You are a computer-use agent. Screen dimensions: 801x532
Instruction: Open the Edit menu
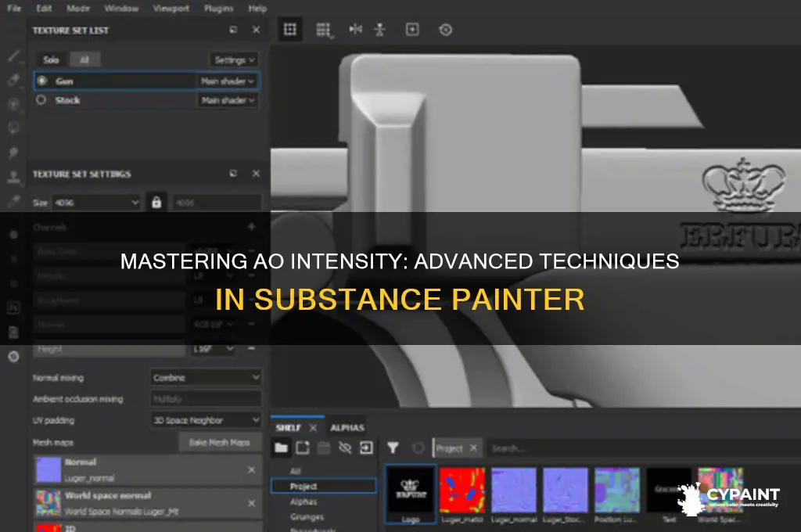coord(44,8)
